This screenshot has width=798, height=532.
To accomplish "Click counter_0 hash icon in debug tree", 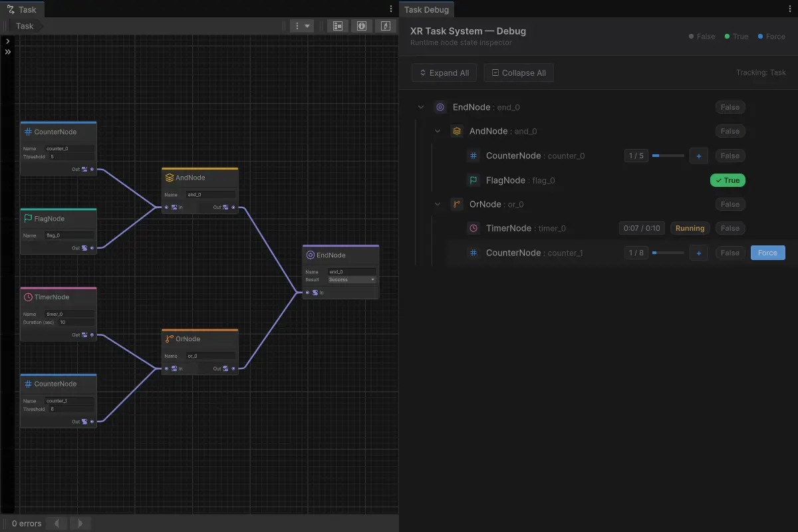I will point(473,156).
